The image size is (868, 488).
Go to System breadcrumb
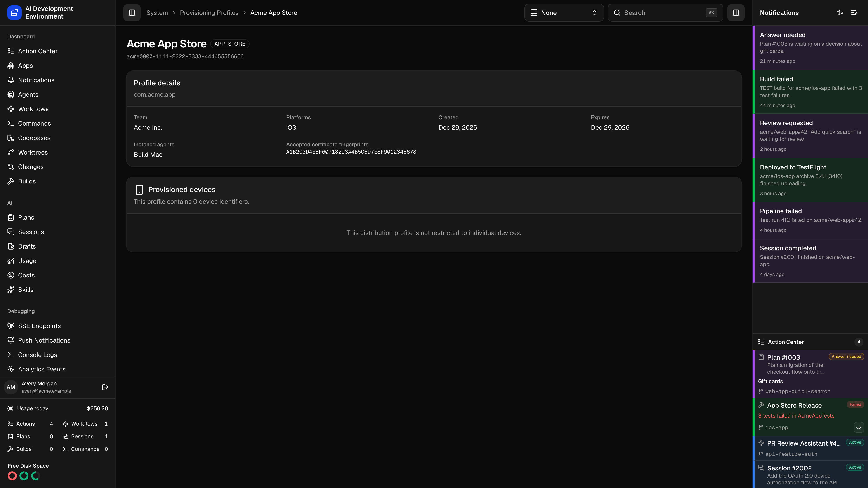[157, 13]
